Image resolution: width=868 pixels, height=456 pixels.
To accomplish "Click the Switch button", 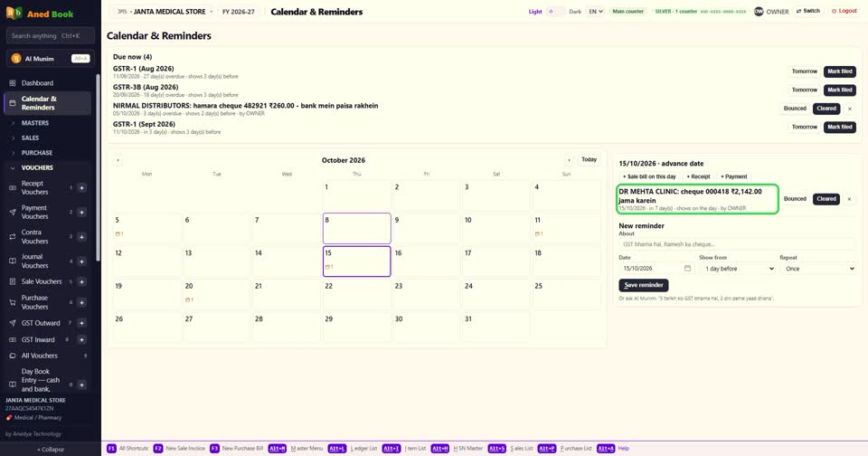I will (x=808, y=11).
